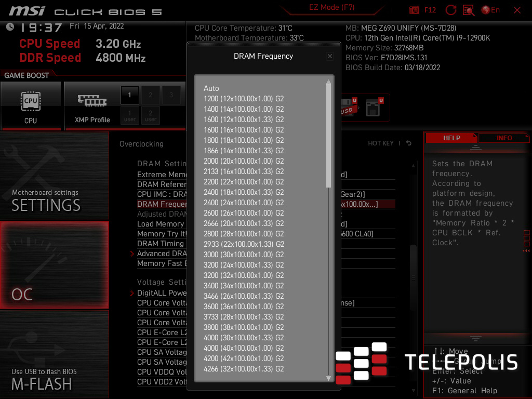This screenshot has height=399, width=532.
Task: Open the OC section in sidebar
Action: tap(55, 265)
